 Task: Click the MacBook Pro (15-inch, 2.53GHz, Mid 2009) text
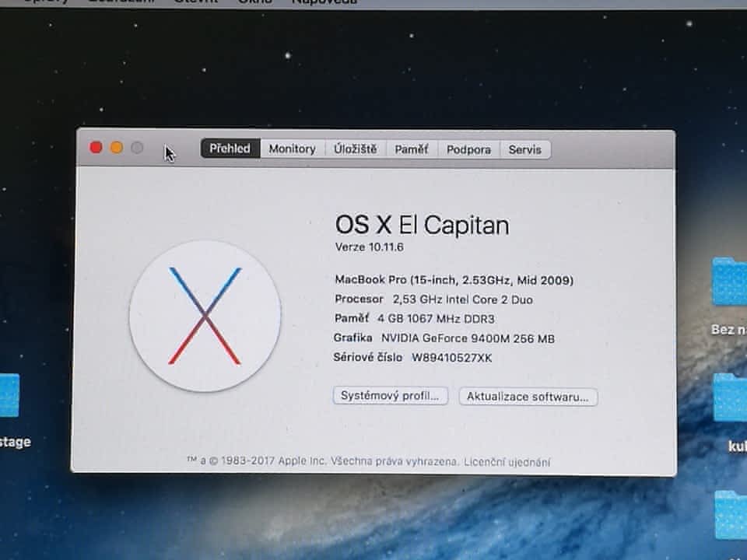pos(454,280)
